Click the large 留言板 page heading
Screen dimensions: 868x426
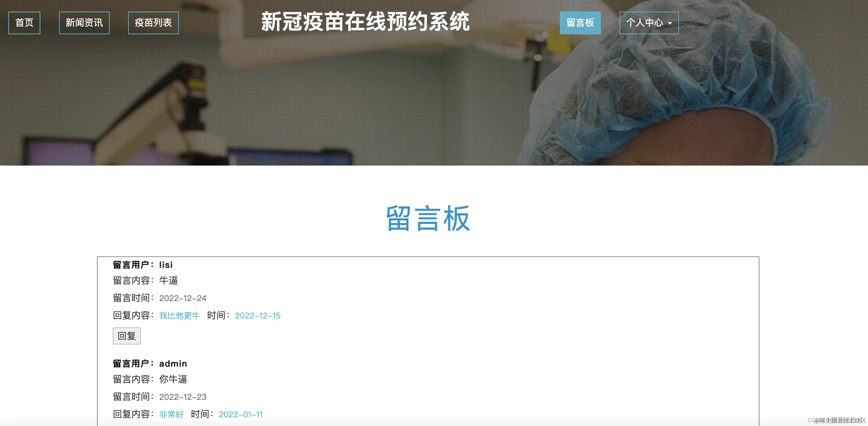(428, 218)
